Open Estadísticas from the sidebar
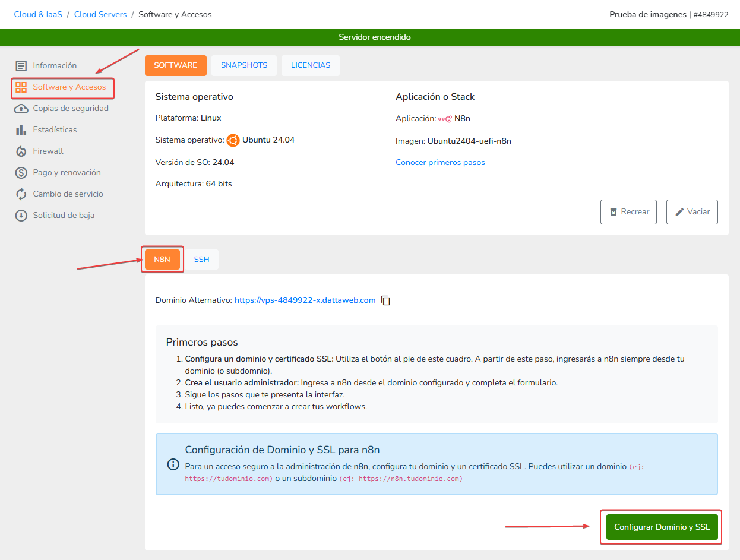 coord(55,130)
